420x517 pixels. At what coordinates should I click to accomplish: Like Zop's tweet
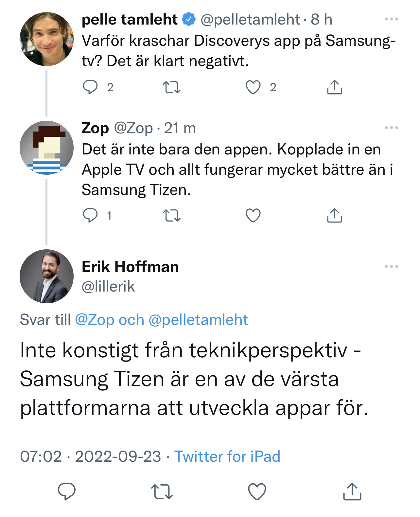click(253, 216)
